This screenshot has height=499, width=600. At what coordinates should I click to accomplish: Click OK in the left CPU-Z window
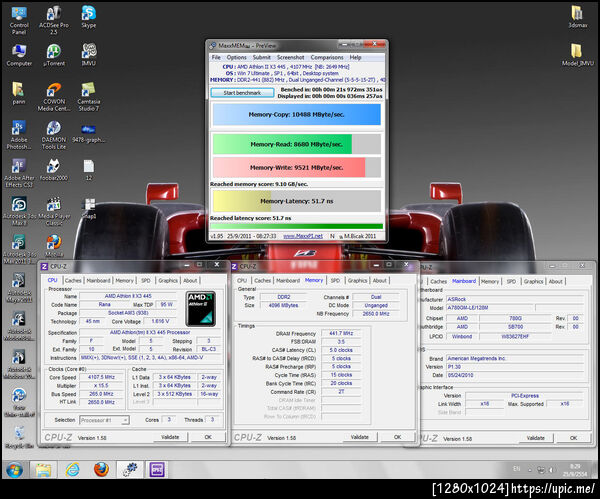point(208,437)
